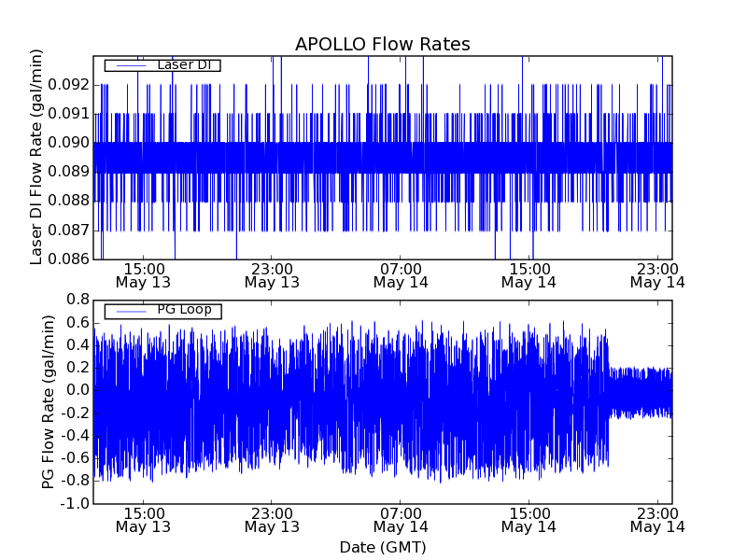This screenshot has height=560, width=747.
Task: Select the PG Loop legend label
Action: (184, 310)
